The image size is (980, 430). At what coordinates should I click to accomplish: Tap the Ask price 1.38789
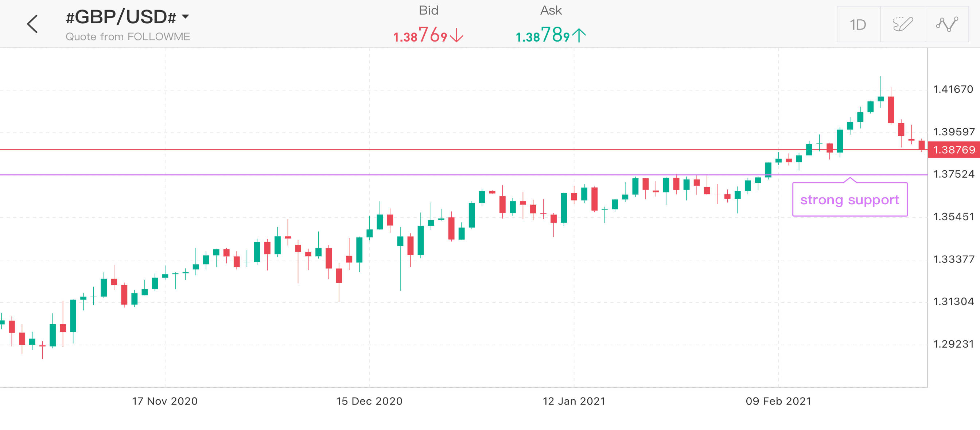coord(542,35)
